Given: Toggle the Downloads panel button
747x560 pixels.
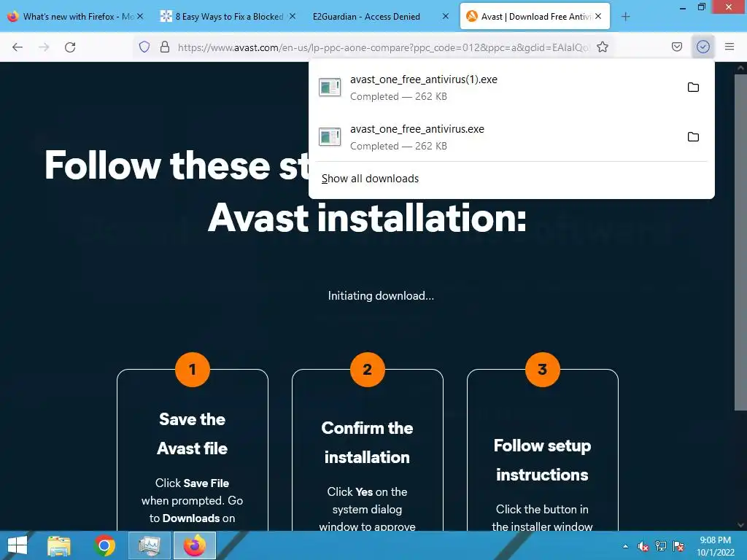Looking at the screenshot, I should [x=703, y=47].
